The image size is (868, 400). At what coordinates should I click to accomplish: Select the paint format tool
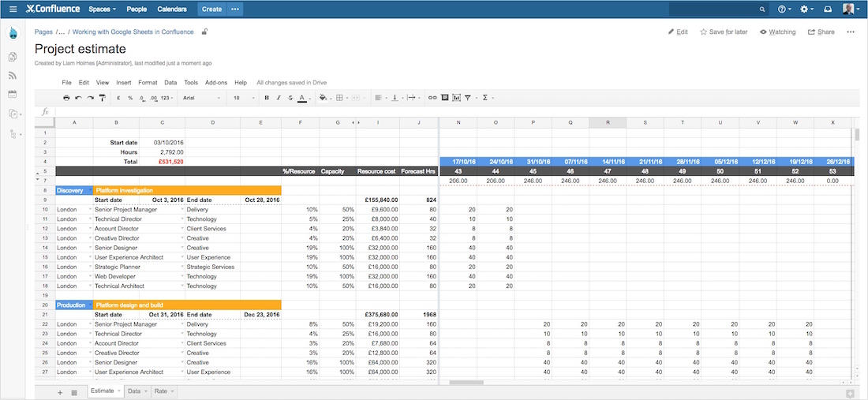103,98
